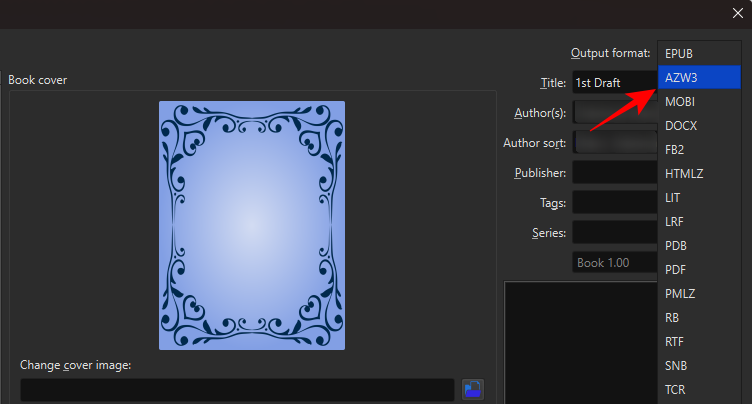
Task: Select EPUB output format
Action: click(699, 54)
